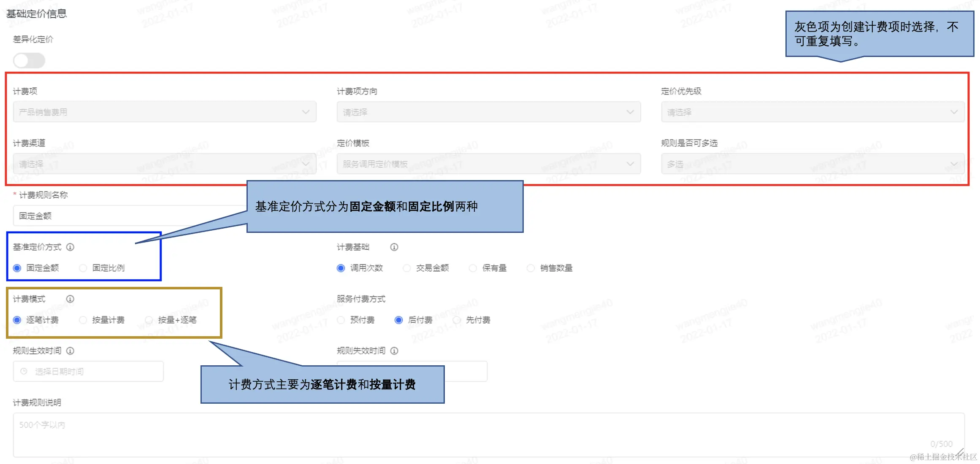This screenshot has width=980, height=464.
Task: Click the clock icon in 选择日期时间 field
Action: click(x=24, y=372)
